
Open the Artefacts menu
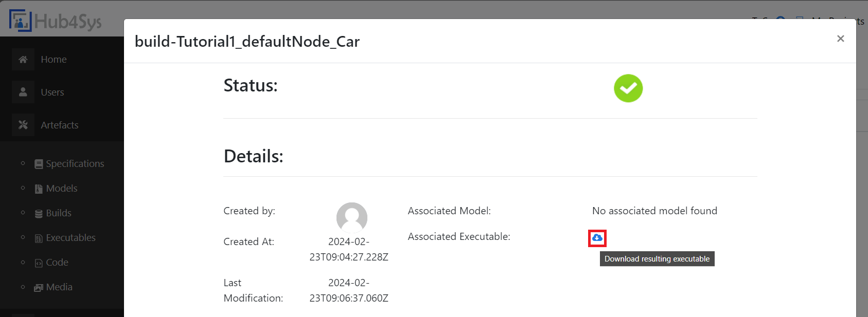pos(60,125)
